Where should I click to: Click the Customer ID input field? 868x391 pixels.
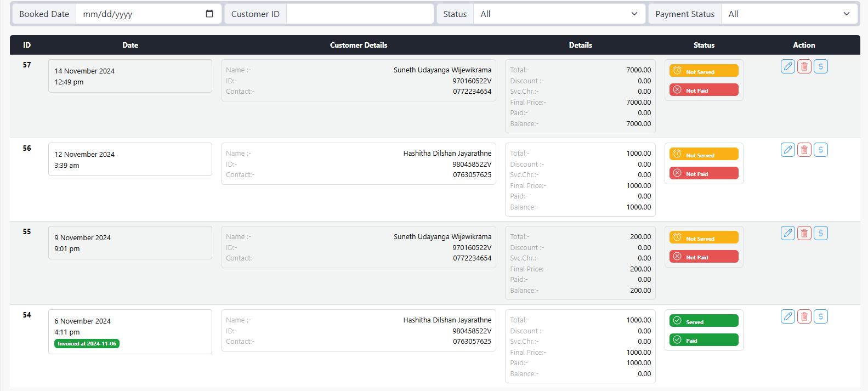(360, 14)
